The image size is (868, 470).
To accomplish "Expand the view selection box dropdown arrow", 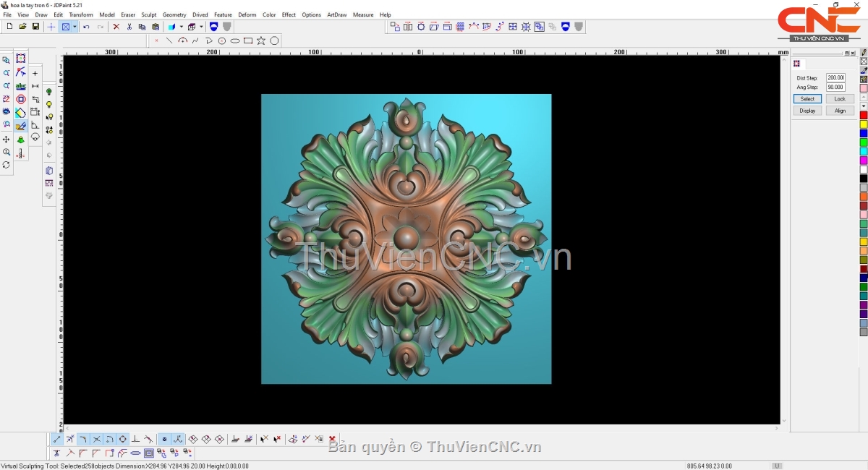I will (x=75, y=27).
